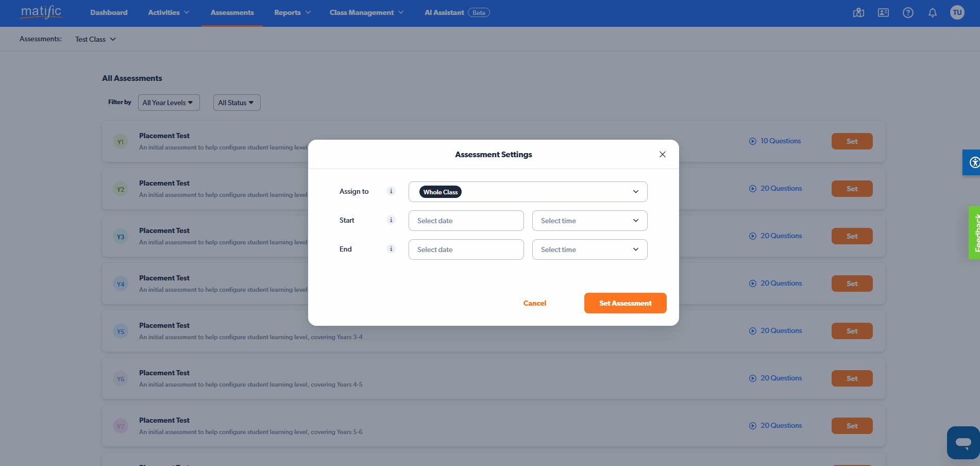
Task: Click the map icon in top bar
Action: coord(858,13)
